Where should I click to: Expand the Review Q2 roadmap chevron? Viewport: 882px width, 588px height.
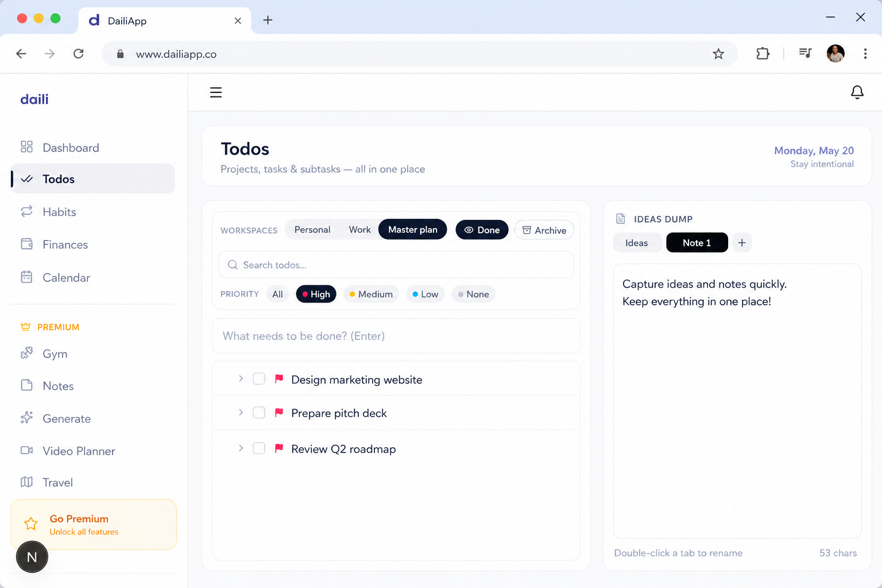241,448
